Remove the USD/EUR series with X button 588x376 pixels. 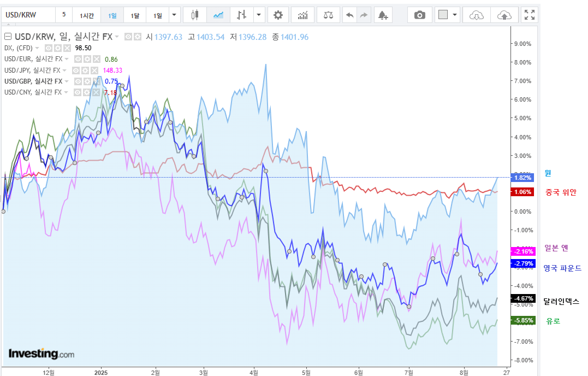click(97, 59)
